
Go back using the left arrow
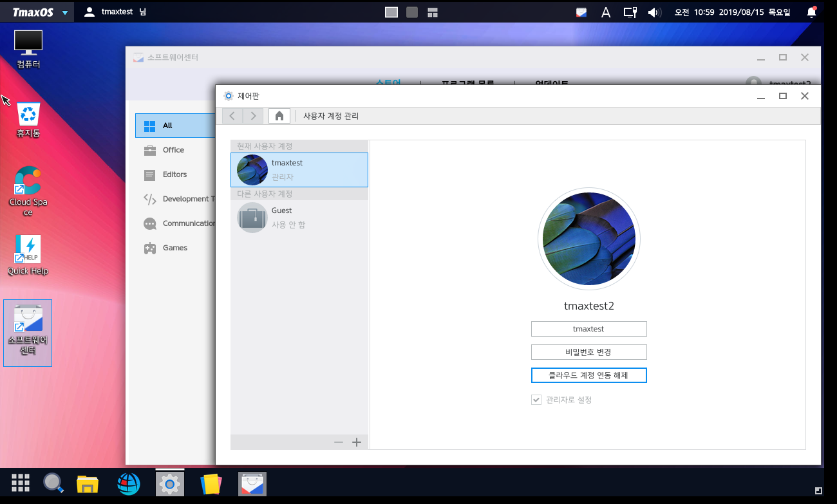(x=232, y=116)
